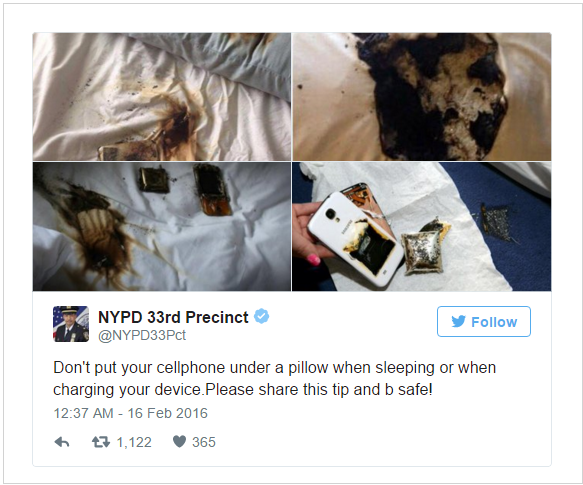583x485 pixels.
Task: Click the blank white area below the like count
Action: click(204, 458)
